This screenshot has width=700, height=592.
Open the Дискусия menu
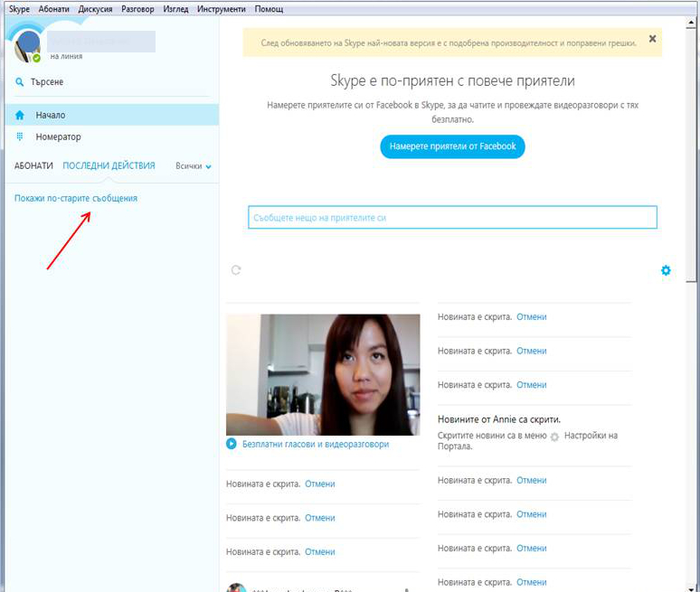coord(95,9)
